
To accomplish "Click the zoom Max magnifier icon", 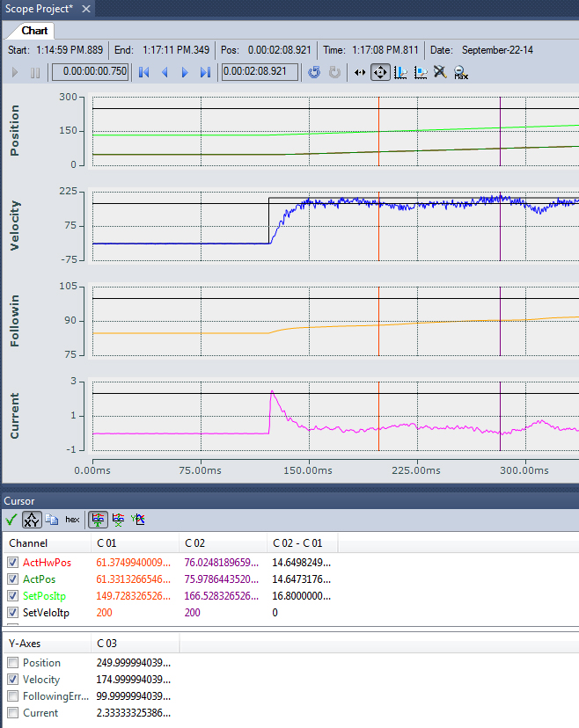I will (460, 72).
